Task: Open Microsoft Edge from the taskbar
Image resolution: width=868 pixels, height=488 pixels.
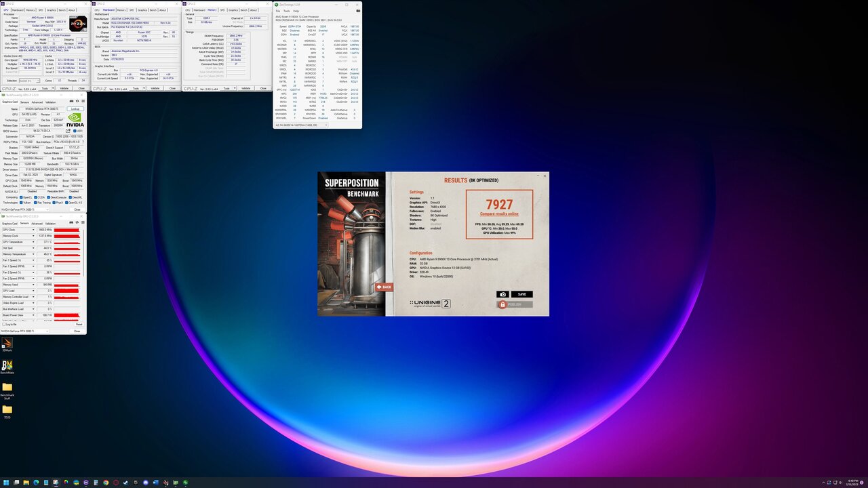Action: pos(36,483)
